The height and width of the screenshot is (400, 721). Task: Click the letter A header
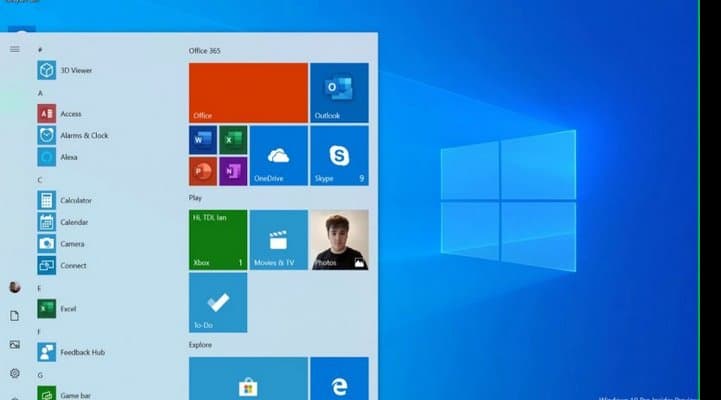tap(40, 93)
